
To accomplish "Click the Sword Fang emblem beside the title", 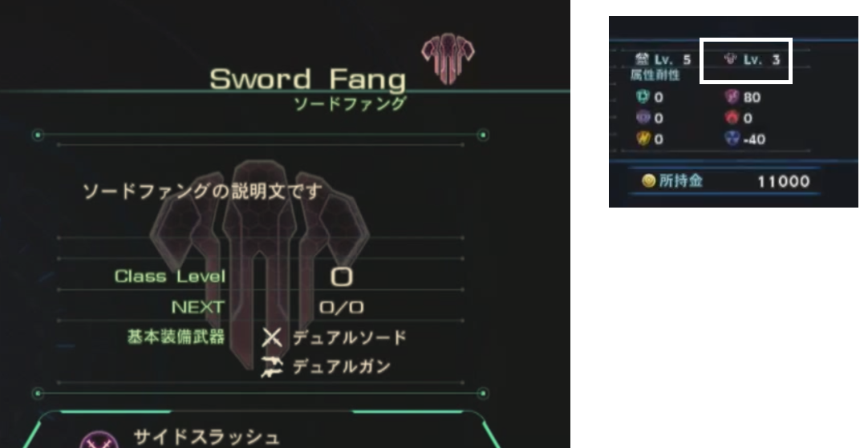I will coord(448,58).
